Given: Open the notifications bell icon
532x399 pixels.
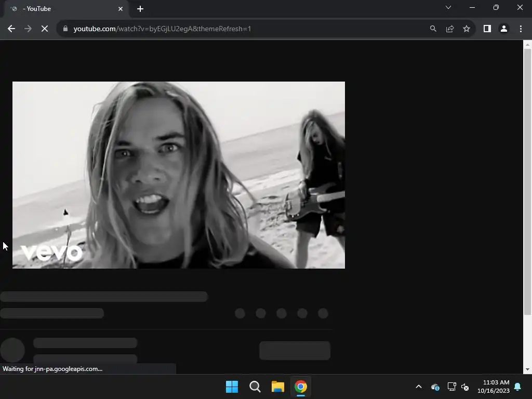Looking at the screenshot, I should pos(518,387).
